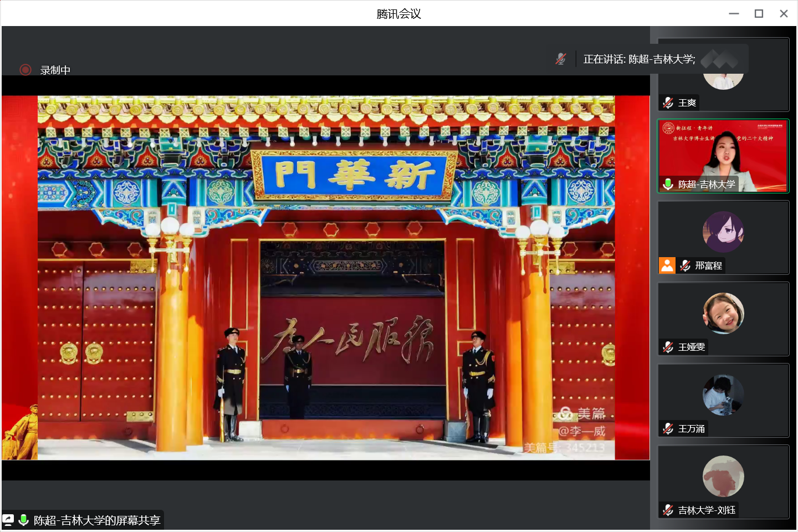Click the muted mic icon next to 吉林大学-刘钰

668,510
